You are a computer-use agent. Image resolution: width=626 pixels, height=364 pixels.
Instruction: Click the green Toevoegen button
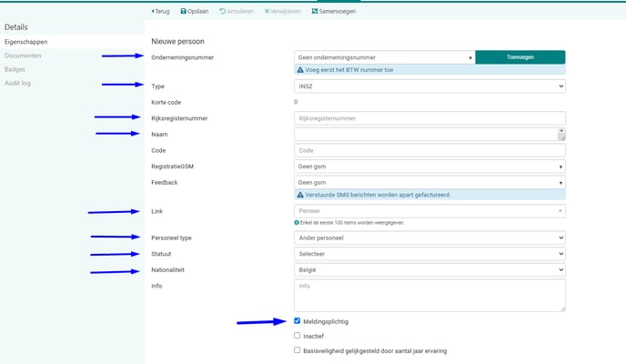[x=520, y=56]
